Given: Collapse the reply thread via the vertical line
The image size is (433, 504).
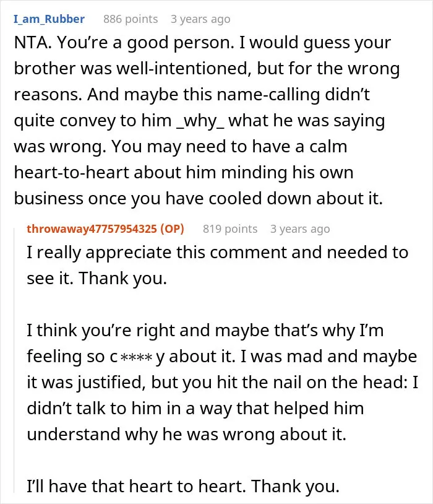Looking at the screenshot, I should tap(14, 360).
